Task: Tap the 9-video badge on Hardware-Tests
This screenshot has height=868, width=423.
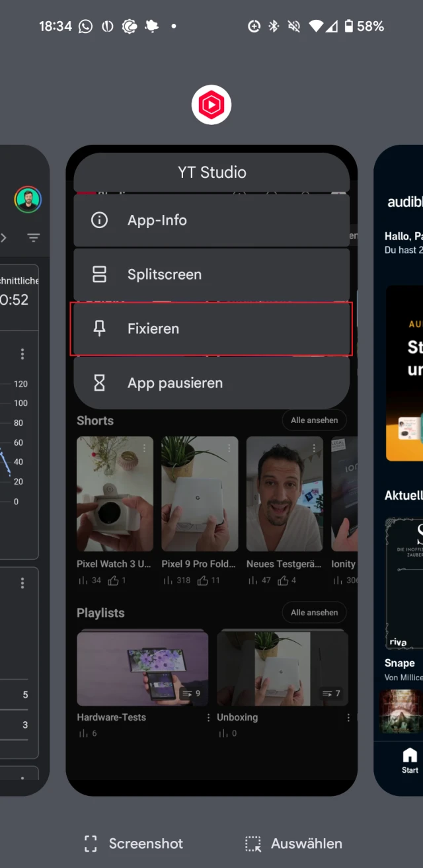Action: point(191,693)
